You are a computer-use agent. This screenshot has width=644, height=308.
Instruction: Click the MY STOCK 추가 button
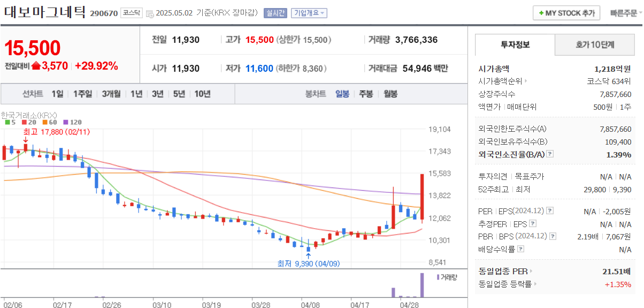point(566,13)
